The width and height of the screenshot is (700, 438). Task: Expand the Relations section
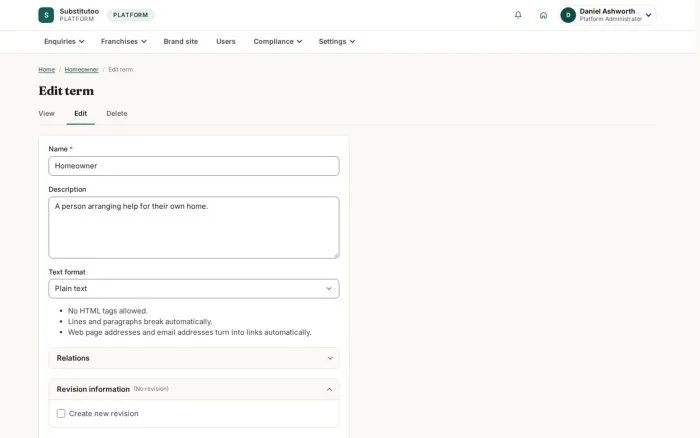pyautogui.click(x=194, y=358)
